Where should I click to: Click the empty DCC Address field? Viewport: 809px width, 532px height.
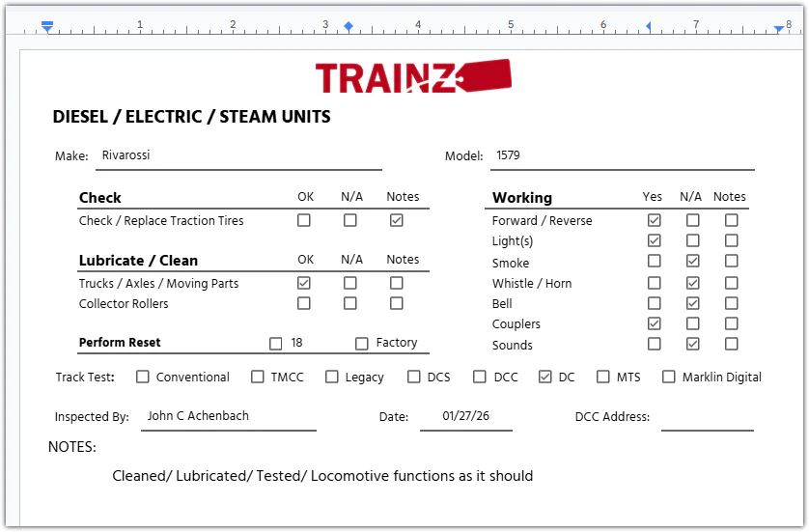707,417
